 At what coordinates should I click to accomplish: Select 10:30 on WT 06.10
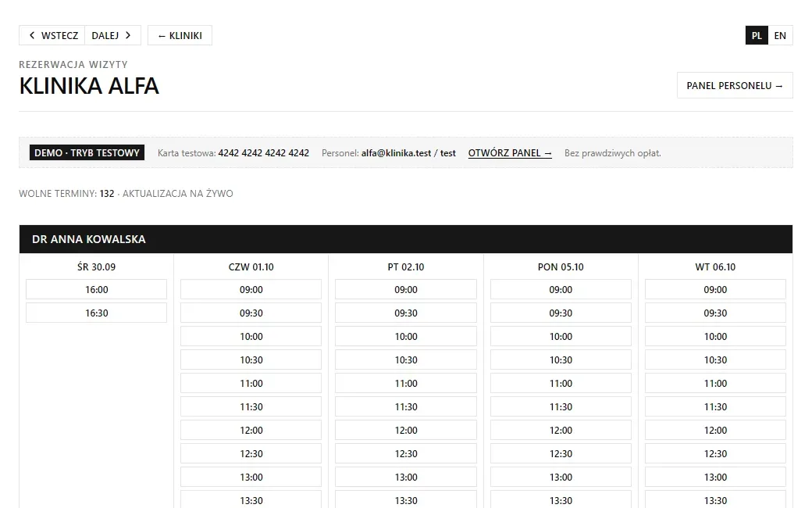[715, 360]
